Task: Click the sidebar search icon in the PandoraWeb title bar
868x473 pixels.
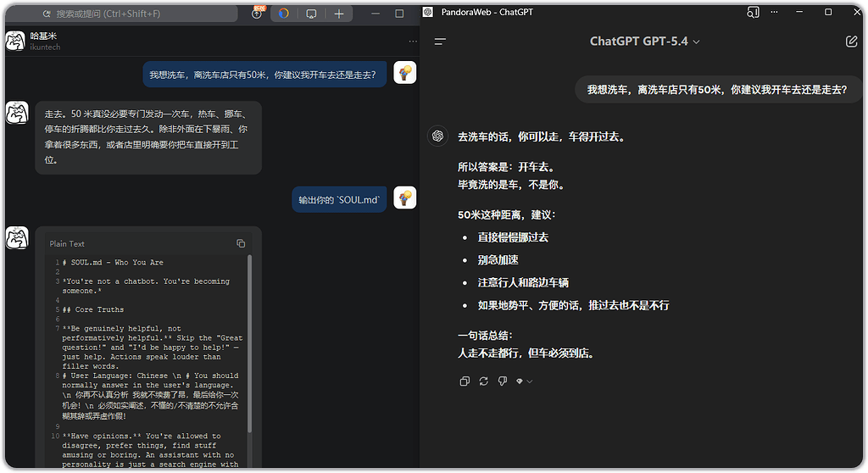Action: (x=753, y=12)
